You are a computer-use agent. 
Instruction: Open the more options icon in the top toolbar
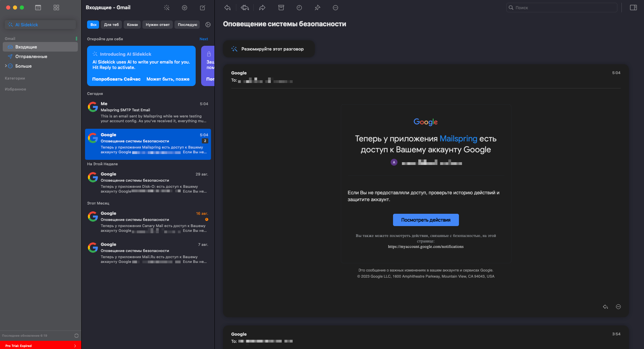[x=335, y=8]
